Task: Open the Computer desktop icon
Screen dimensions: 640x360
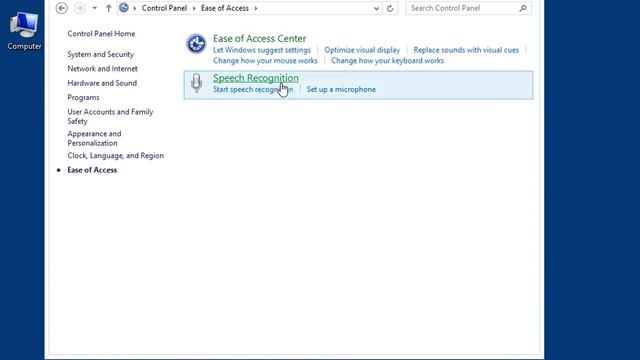Action: click(24, 31)
